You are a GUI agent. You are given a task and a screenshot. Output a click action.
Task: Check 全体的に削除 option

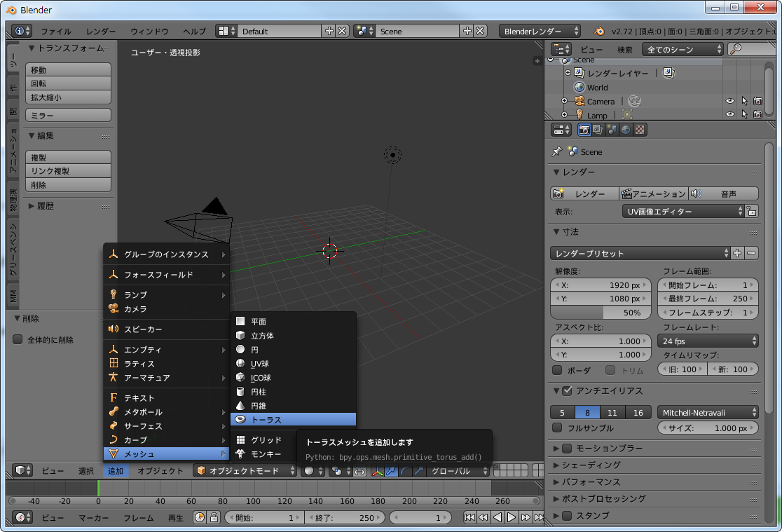click(18, 339)
